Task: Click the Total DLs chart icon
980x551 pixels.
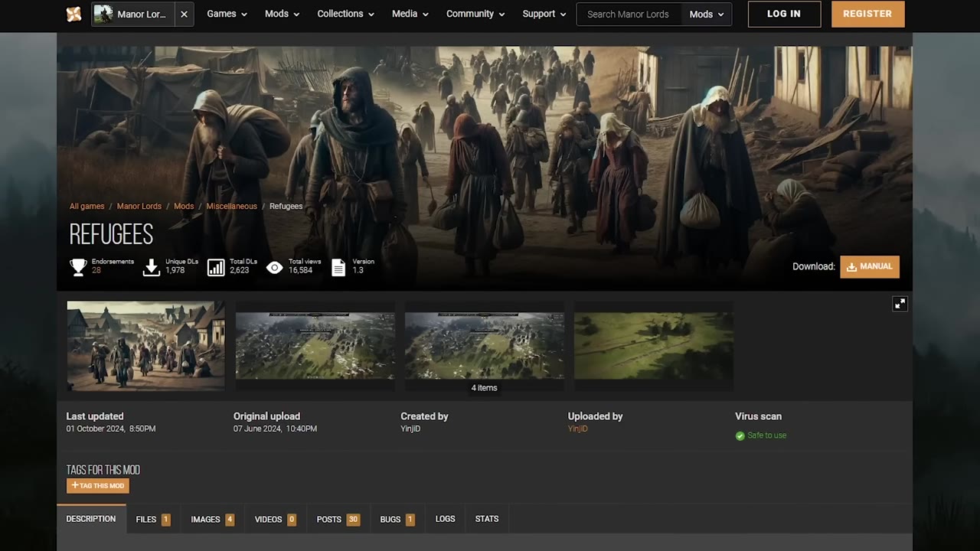Action: 216,267
